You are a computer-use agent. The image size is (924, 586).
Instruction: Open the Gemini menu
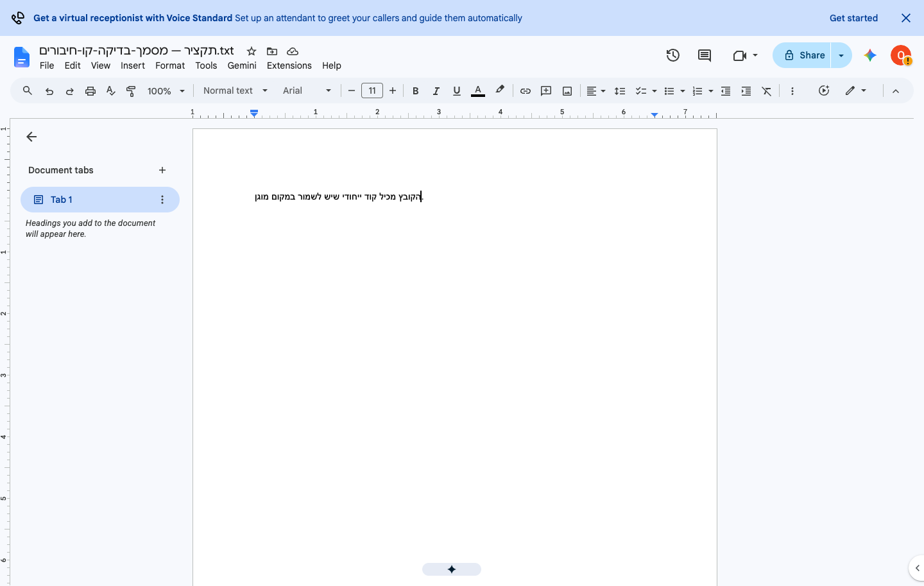pos(242,65)
